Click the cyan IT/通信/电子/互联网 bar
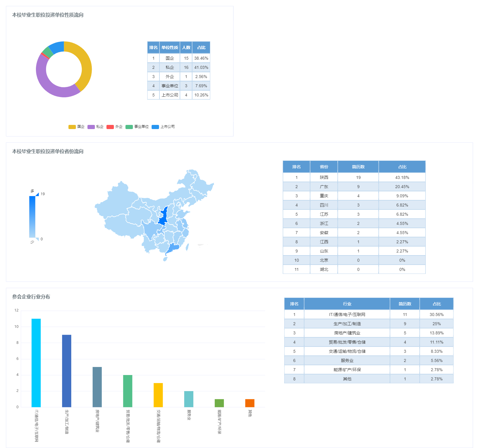The width and height of the screenshot is (479, 448). pos(36,363)
